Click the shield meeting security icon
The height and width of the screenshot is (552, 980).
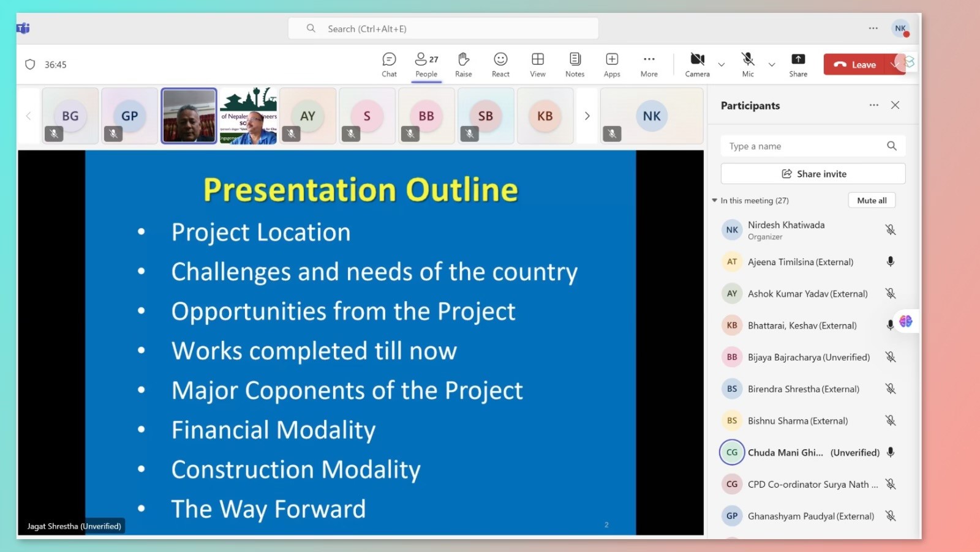pos(30,64)
